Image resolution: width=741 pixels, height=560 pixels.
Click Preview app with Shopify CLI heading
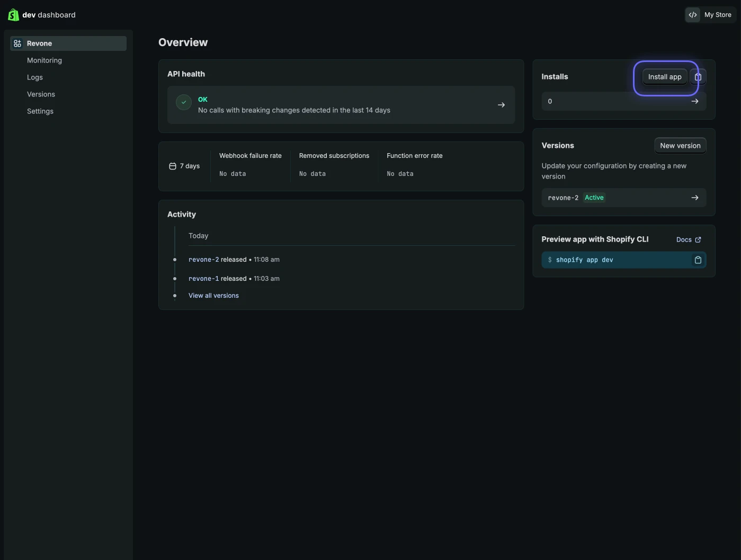point(595,239)
